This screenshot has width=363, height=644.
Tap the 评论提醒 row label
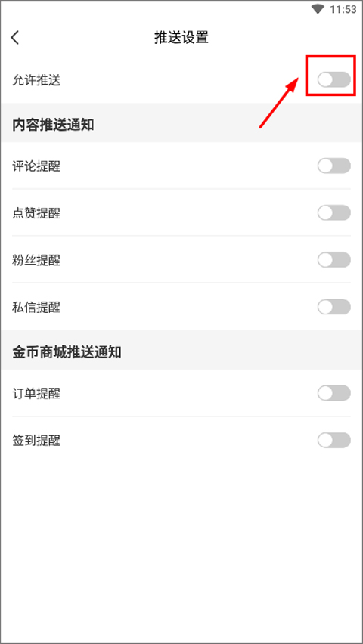pyautogui.click(x=36, y=166)
